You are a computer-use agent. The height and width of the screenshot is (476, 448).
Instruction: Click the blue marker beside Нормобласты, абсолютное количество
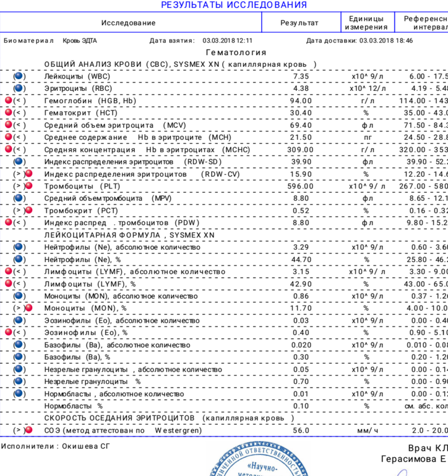(19, 394)
